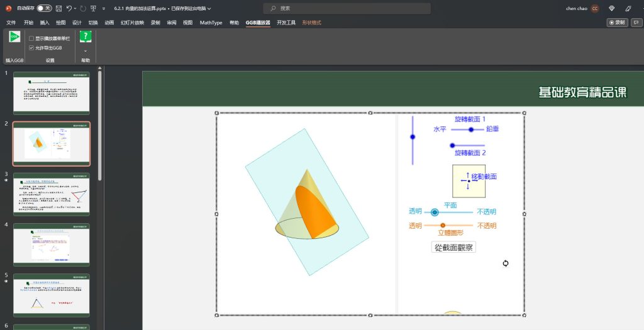Undo the last action
The image size is (644, 330).
click(x=69, y=8)
